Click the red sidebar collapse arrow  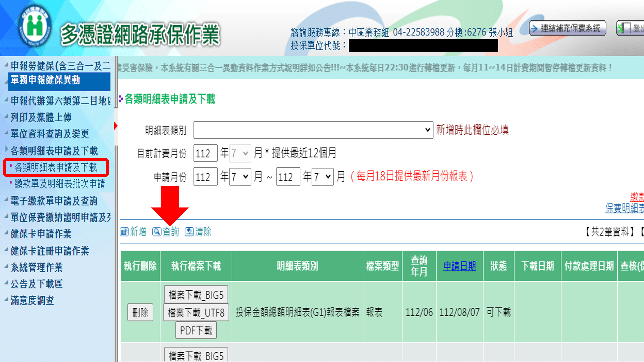115,126
